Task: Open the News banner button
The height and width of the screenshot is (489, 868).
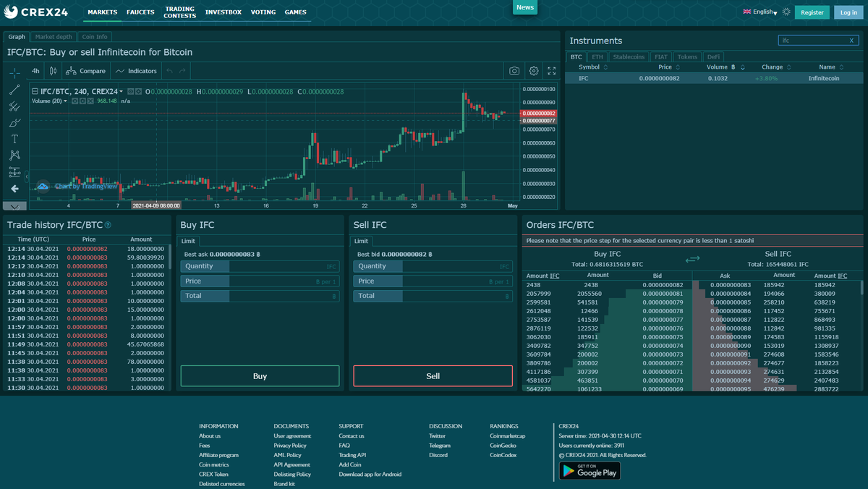Action: pos(525,7)
